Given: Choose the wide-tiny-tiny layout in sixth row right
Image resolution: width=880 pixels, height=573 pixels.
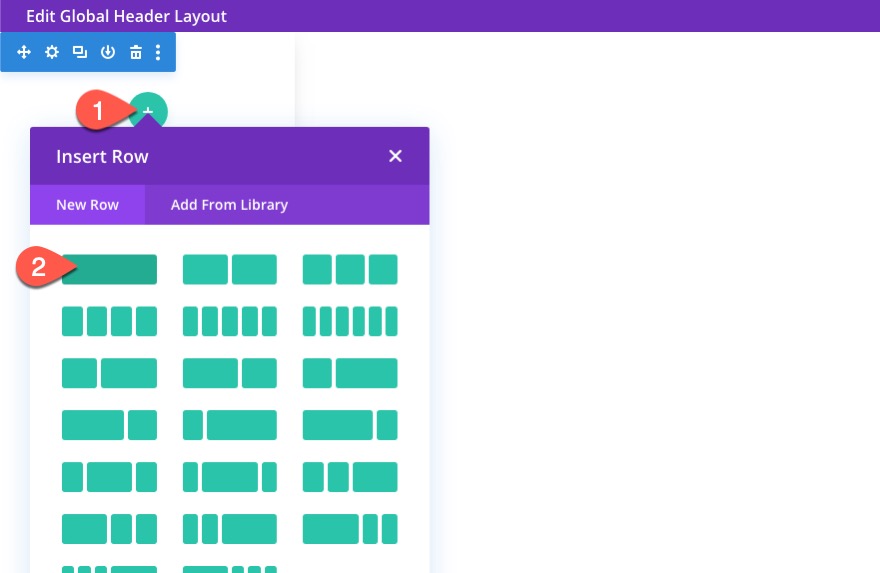Looking at the screenshot, I should [350, 529].
